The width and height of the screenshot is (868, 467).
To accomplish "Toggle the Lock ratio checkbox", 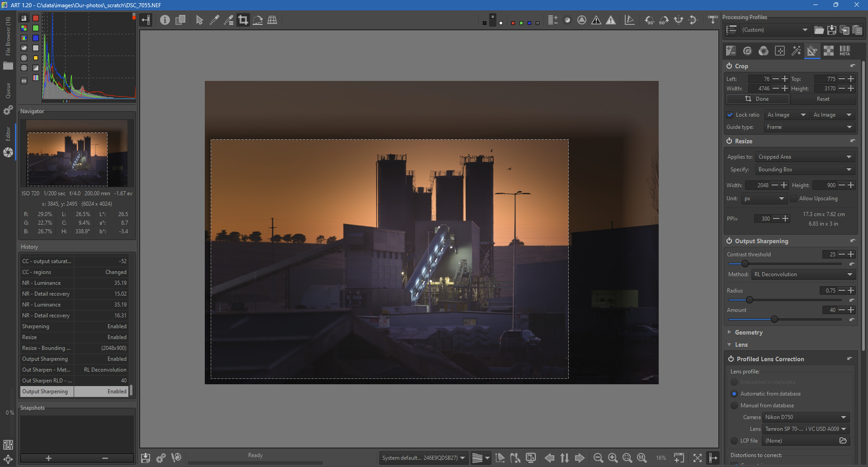I will 730,115.
